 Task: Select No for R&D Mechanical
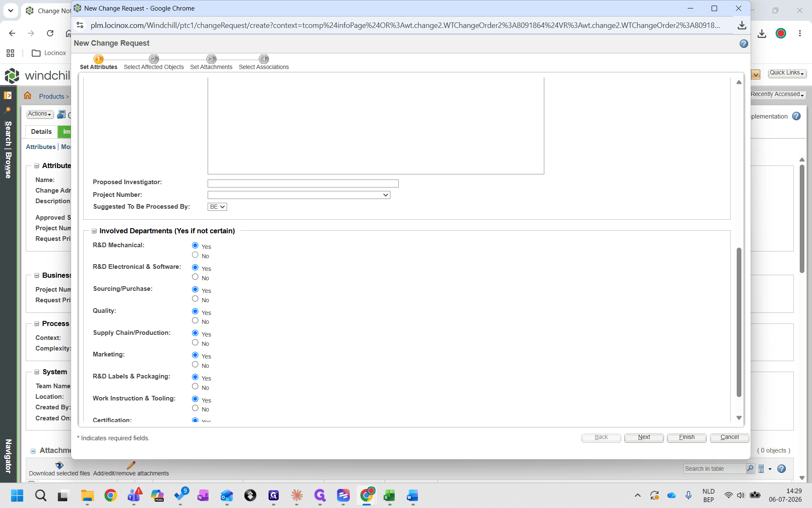coord(195,255)
